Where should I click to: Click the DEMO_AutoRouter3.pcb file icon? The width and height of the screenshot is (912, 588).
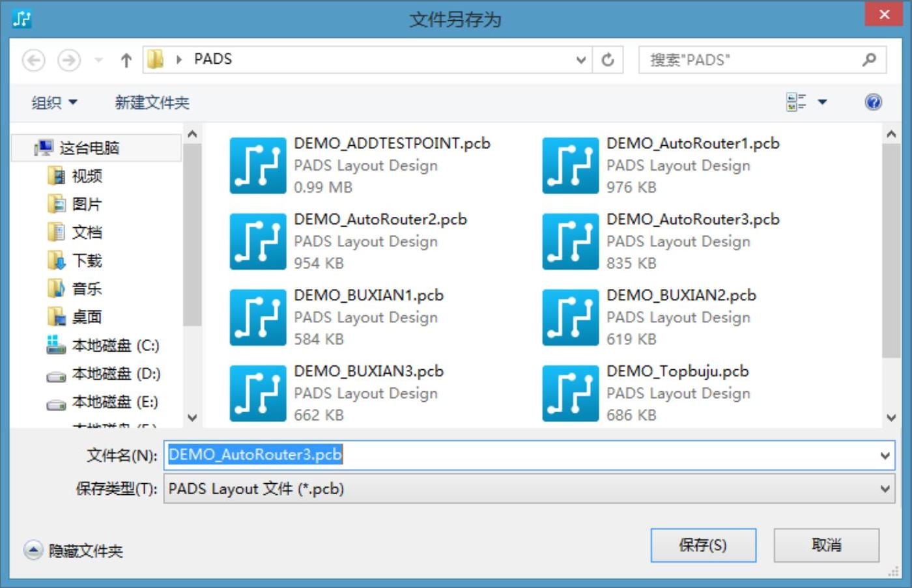tap(571, 242)
